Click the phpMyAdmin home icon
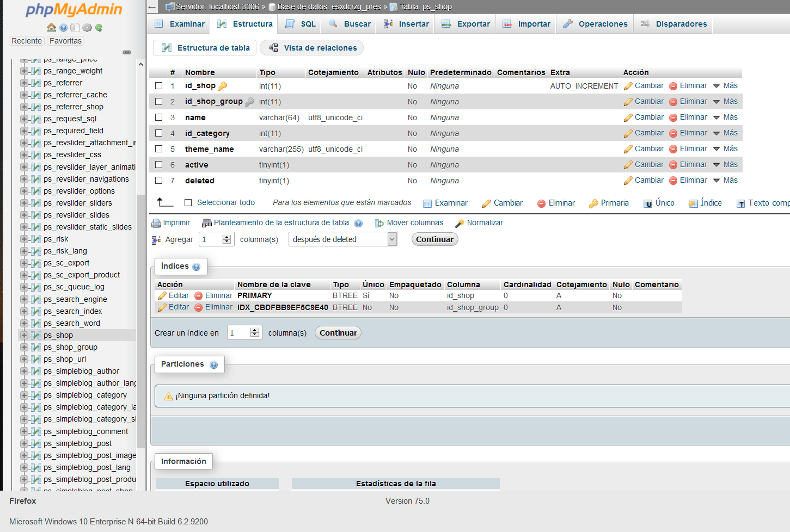 (52, 28)
